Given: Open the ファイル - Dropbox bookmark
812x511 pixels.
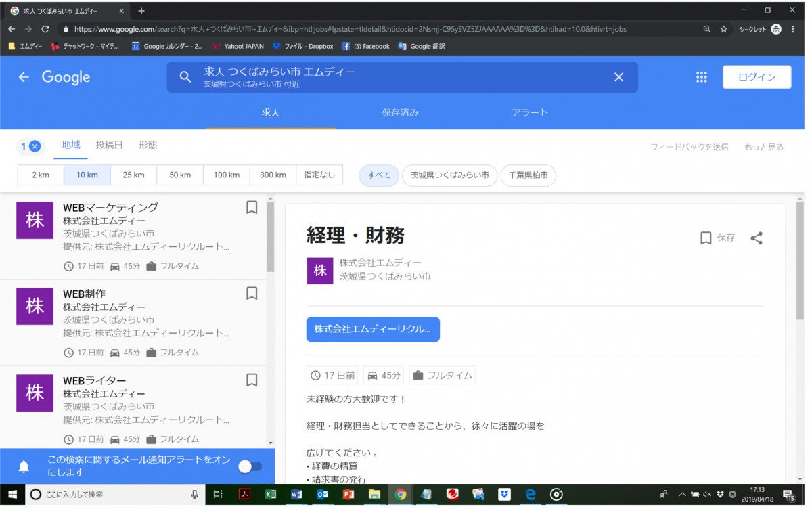Looking at the screenshot, I should [302, 46].
